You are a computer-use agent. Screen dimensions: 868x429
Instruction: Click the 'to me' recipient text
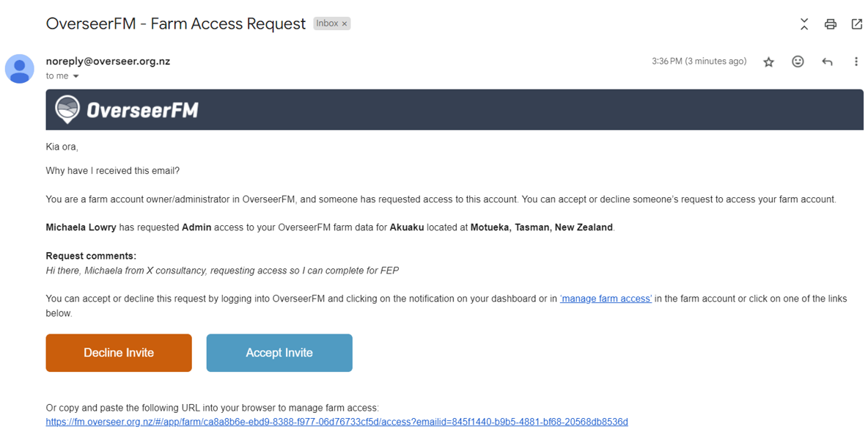[57, 76]
